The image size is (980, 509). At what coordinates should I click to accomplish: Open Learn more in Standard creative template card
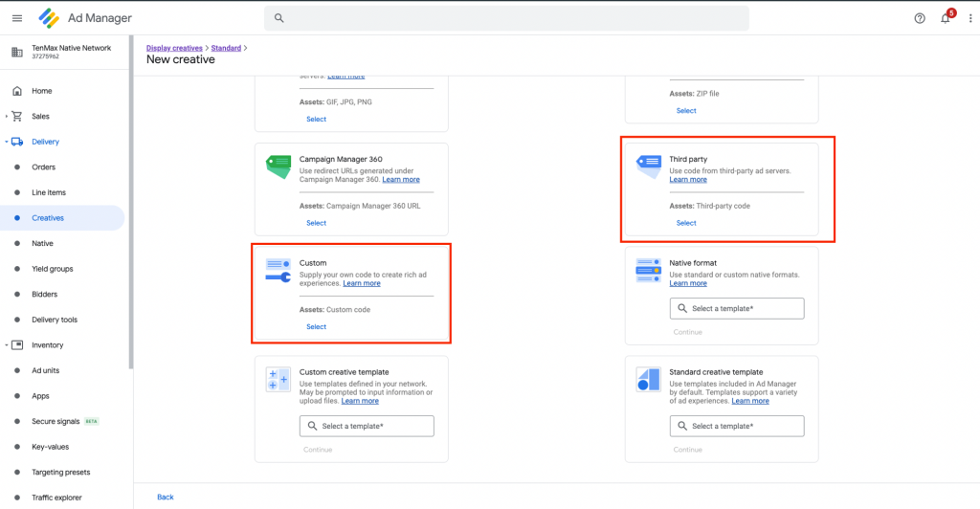(750, 401)
